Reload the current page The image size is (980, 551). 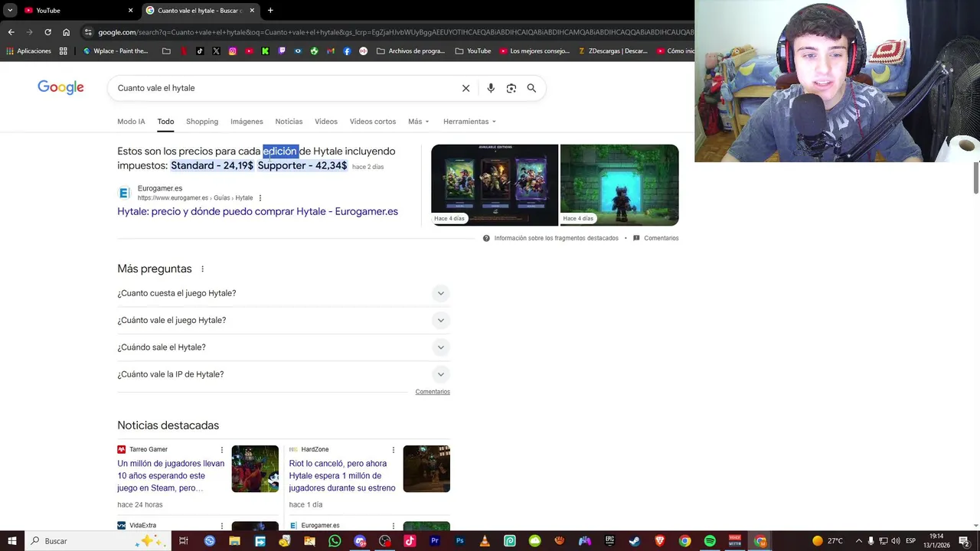pos(47,32)
